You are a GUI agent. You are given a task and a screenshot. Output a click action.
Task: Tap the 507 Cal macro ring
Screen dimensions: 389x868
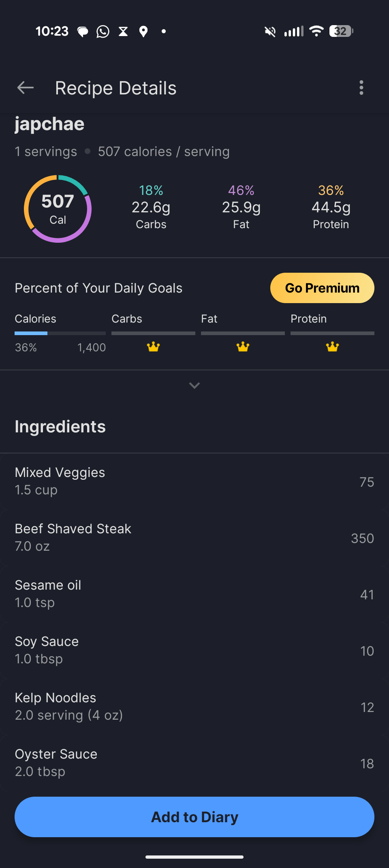[x=58, y=209]
